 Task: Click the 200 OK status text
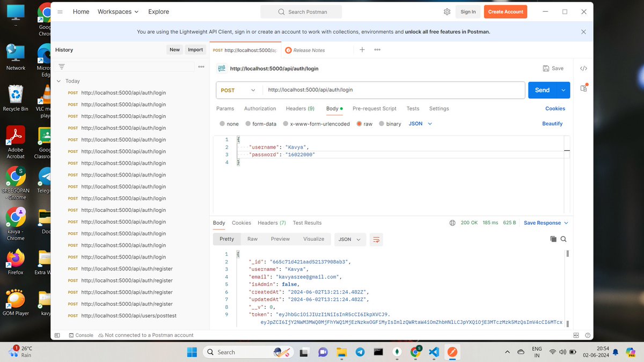point(469,223)
